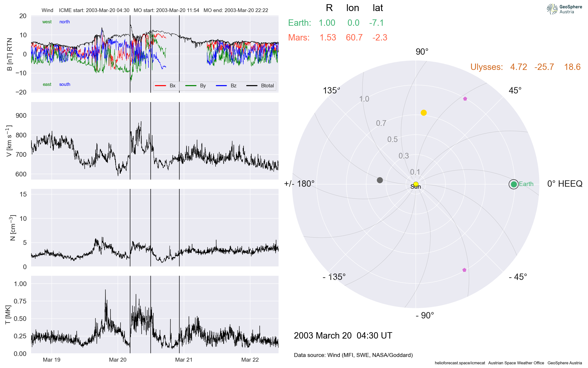Click the GeoSphere Austria logo
The width and height of the screenshot is (588, 368).
pos(564,9)
